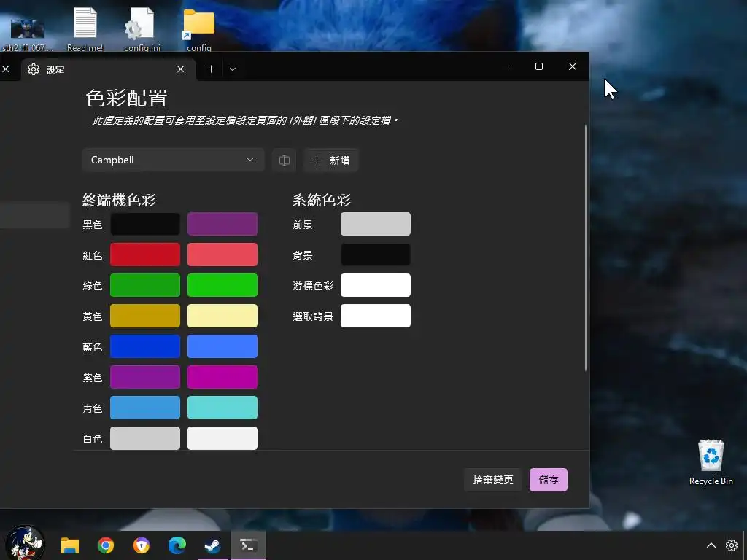This screenshot has width=747, height=560.
Task: Edit the bright green swatch
Action: [222, 285]
